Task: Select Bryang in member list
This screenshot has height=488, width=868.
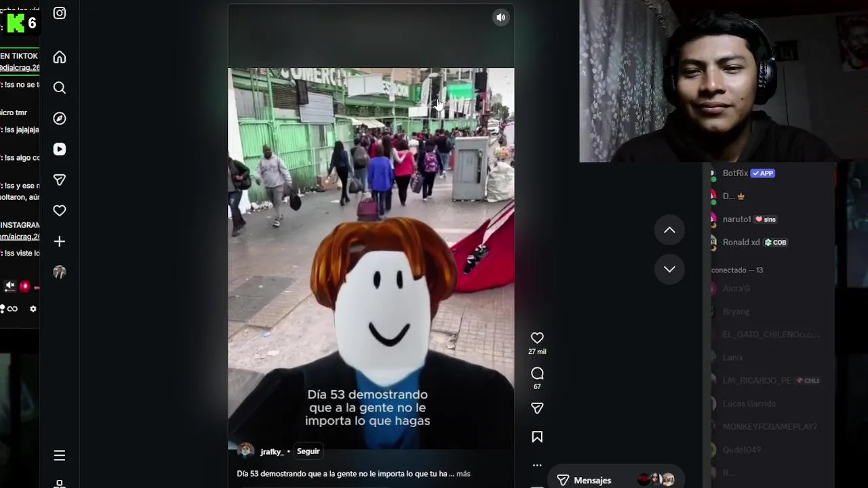Action: (736, 311)
